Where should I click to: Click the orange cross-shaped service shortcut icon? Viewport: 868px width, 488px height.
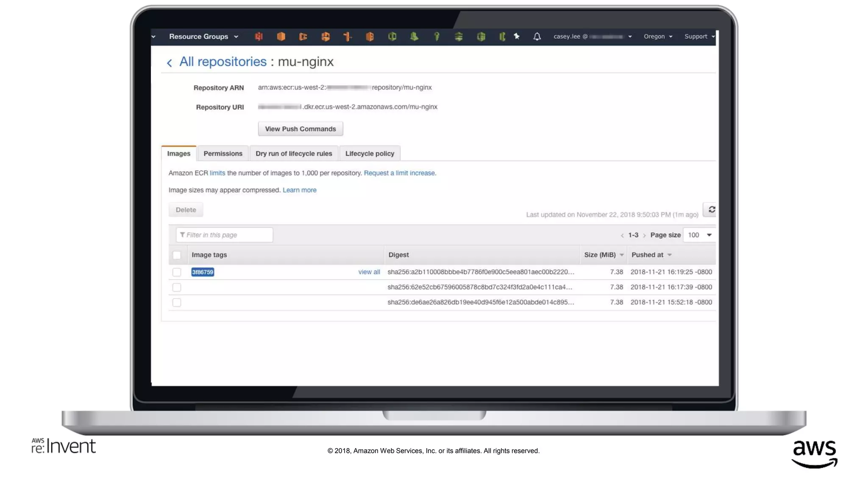point(348,37)
